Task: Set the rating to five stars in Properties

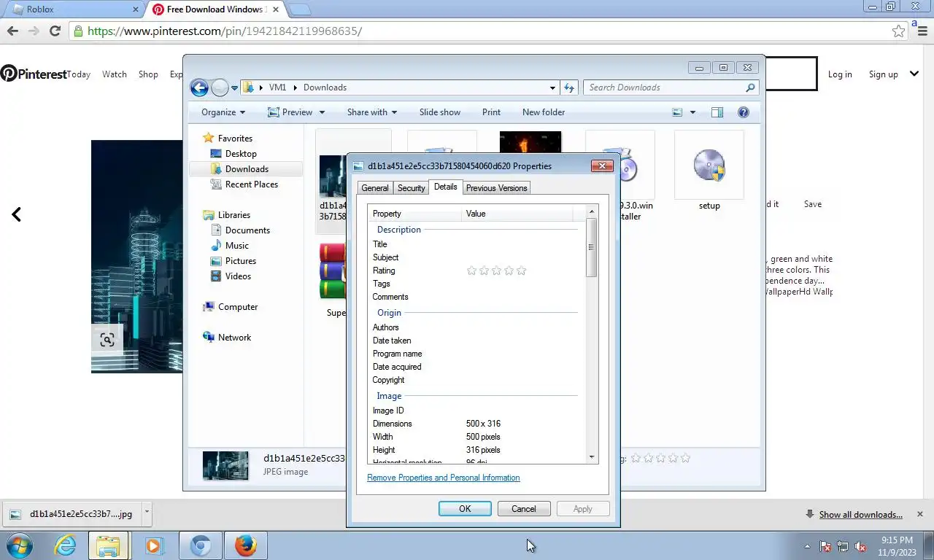Action: [x=521, y=271]
